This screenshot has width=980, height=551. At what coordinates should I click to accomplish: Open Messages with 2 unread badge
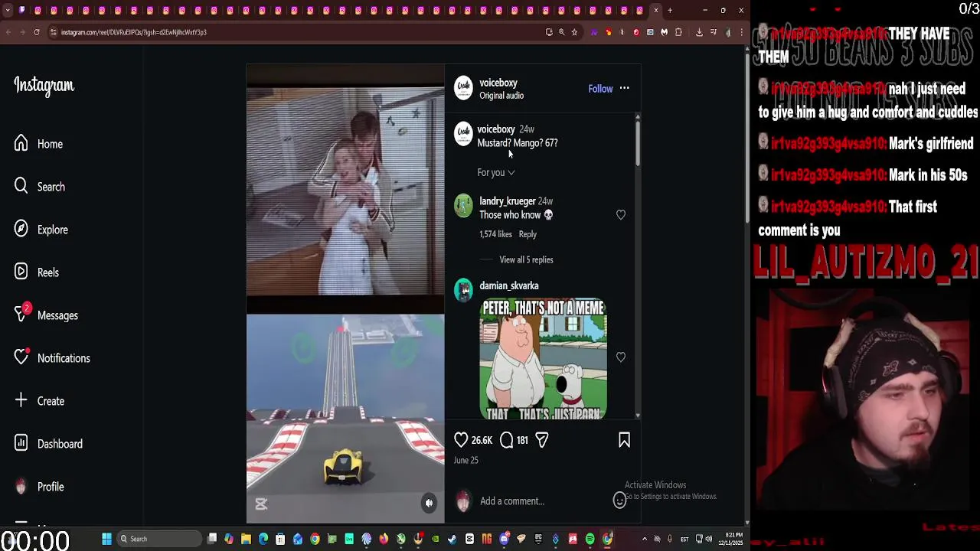46,315
